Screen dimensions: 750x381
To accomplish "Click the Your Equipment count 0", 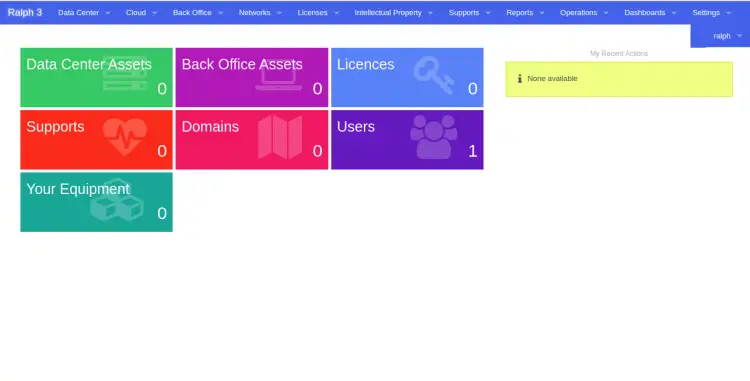I will pyautogui.click(x=162, y=214).
